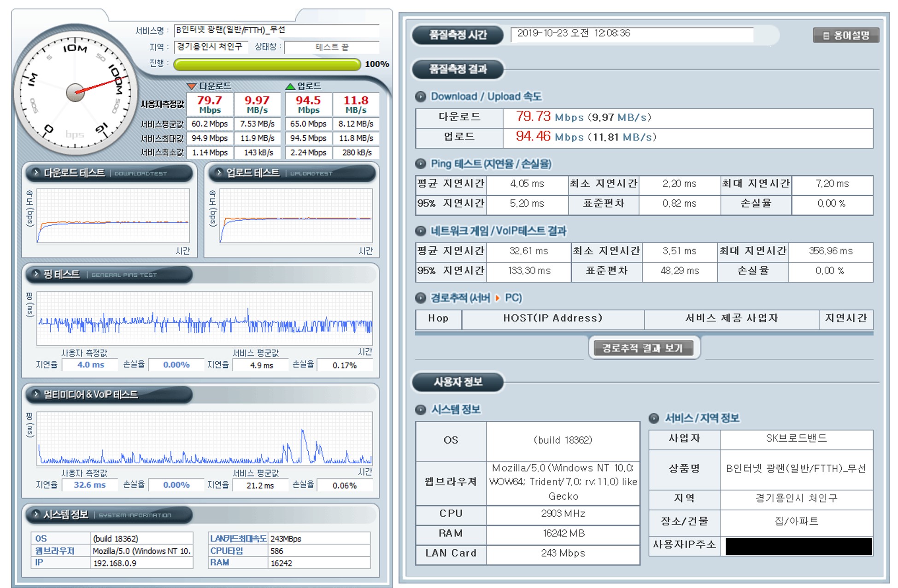898x588 pixels.
Task: Select the 사용자 정보 section tab
Action: [458, 382]
